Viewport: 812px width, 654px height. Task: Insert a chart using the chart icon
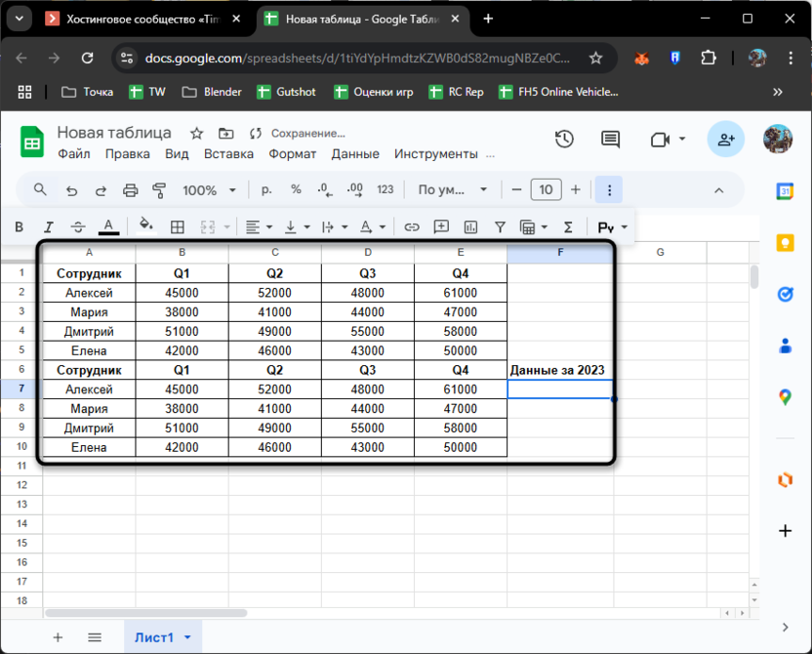[470, 227]
